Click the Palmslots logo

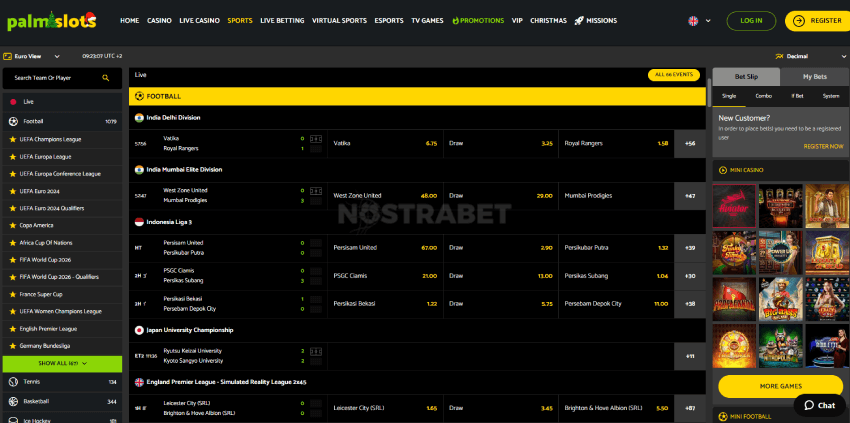51,21
